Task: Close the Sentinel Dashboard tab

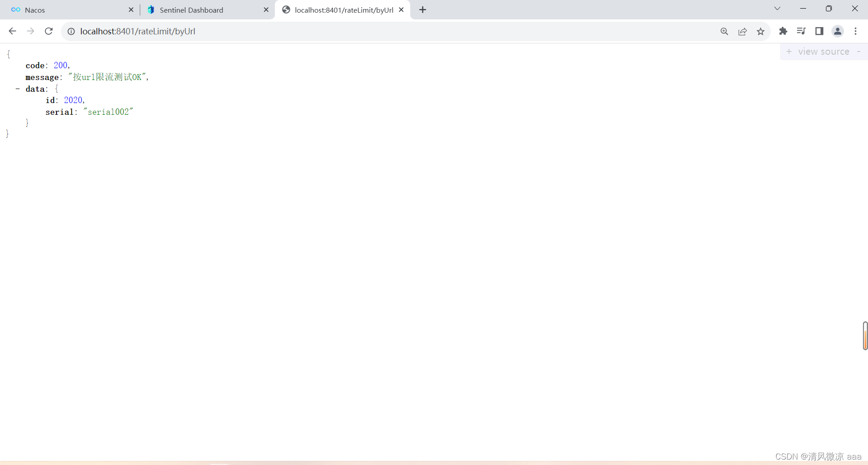Action: (x=266, y=9)
